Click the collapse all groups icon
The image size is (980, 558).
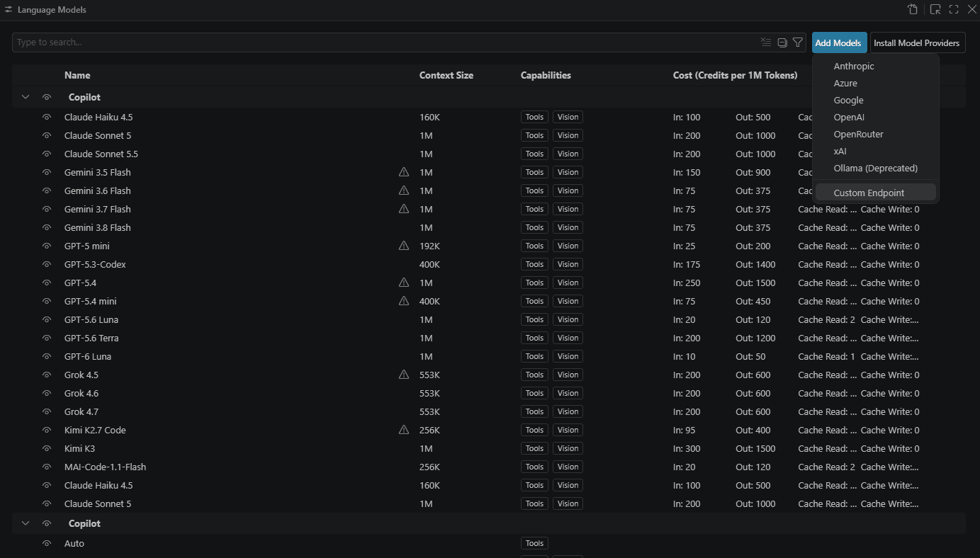tap(782, 42)
